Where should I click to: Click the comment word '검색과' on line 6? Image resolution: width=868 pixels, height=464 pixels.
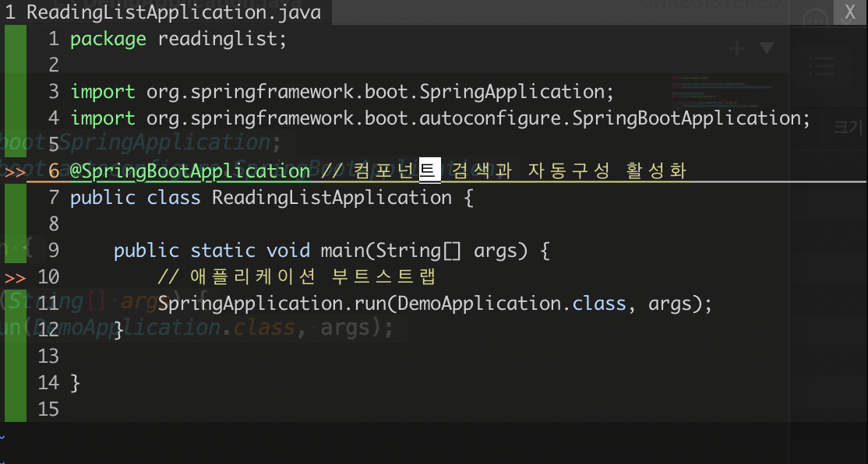[x=482, y=170]
